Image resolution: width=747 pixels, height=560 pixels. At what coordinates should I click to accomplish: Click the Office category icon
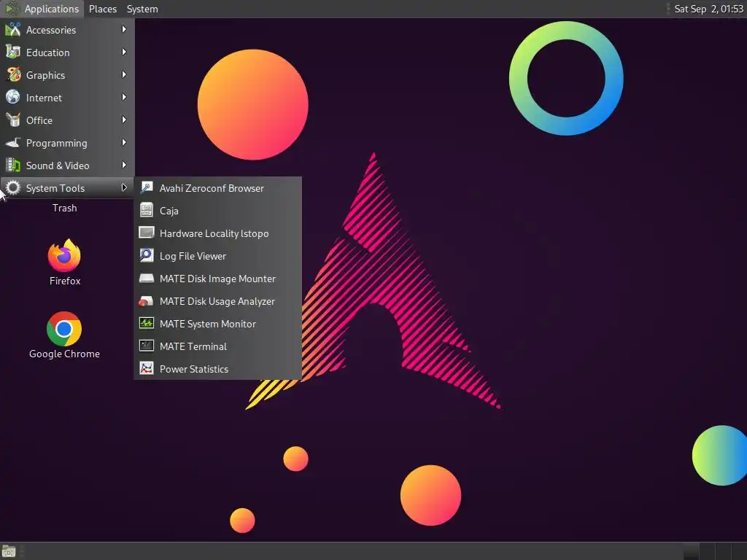click(x=13, y=120)
